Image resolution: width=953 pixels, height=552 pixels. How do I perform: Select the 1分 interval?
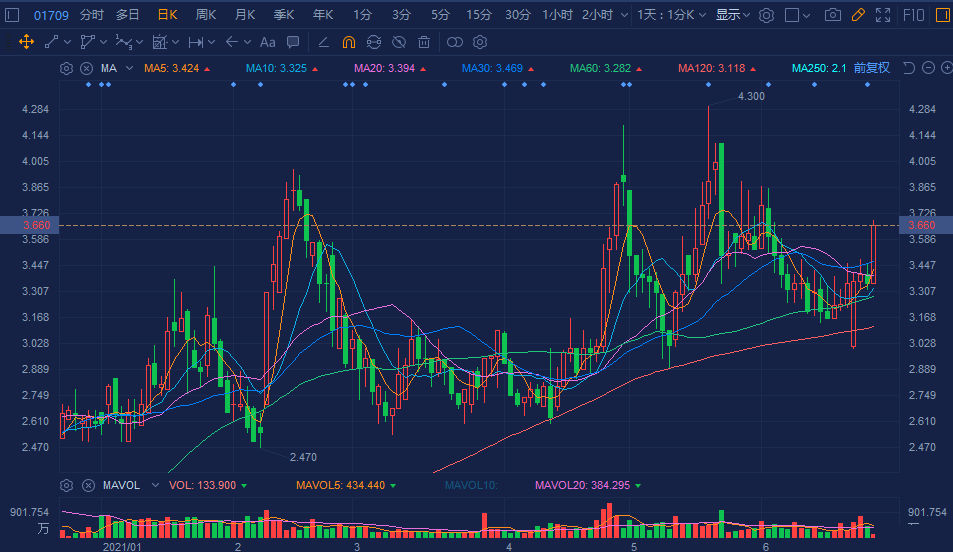pyautogui.click(x=362, y=15)
